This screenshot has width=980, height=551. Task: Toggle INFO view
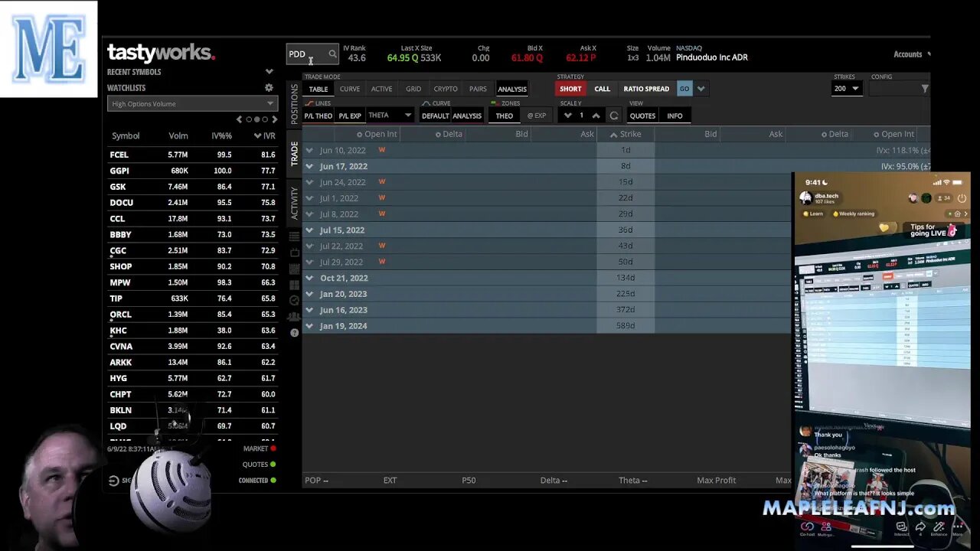[675, 116]
